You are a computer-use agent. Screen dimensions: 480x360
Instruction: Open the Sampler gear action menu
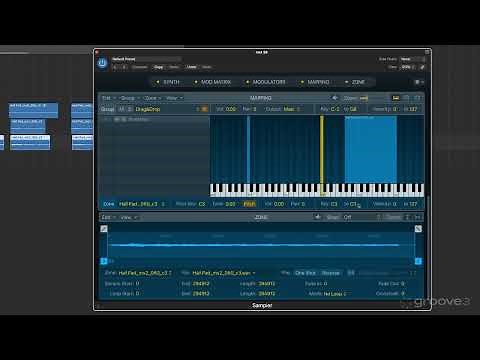click(419, 82)
